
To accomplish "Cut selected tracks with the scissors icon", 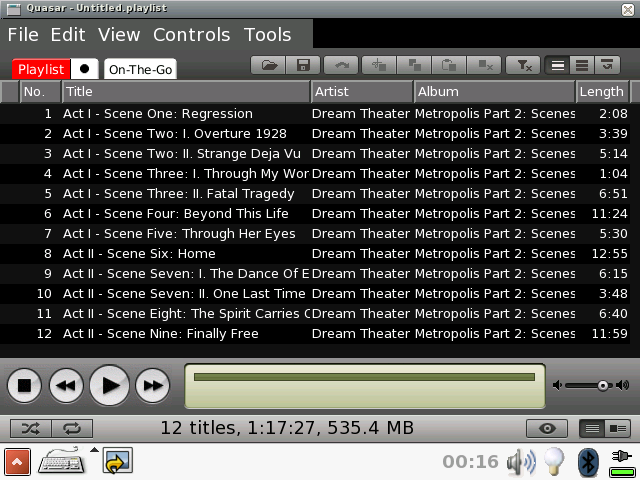I will [x=379, y=65].
